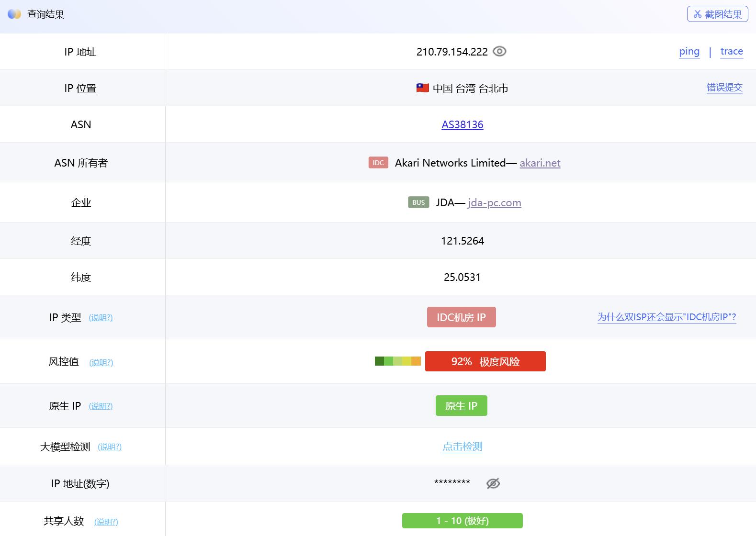Click the eye icon beside the IP address
The height and width of the screenshot is (536, 756).
coord(499,52)
